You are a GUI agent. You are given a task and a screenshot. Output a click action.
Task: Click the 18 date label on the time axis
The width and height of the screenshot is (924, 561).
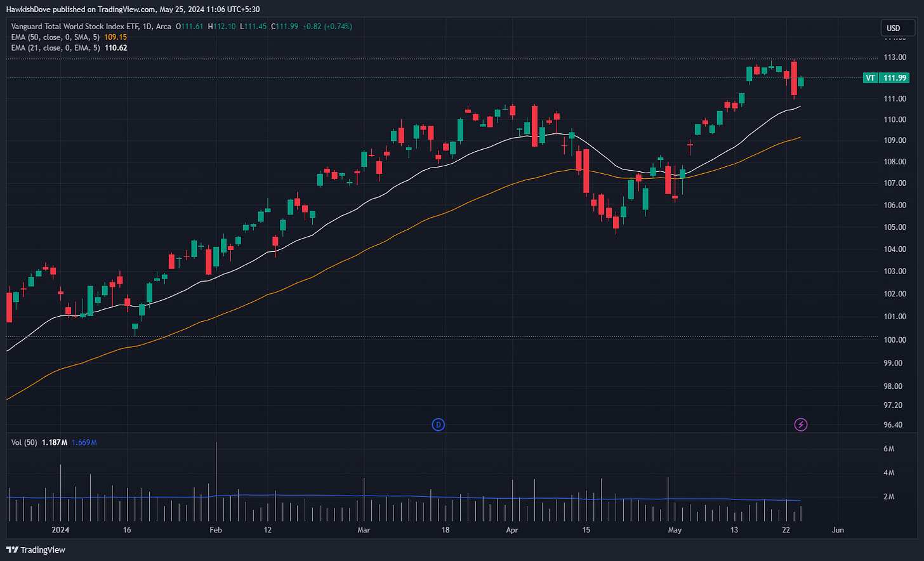click(445, 530)
